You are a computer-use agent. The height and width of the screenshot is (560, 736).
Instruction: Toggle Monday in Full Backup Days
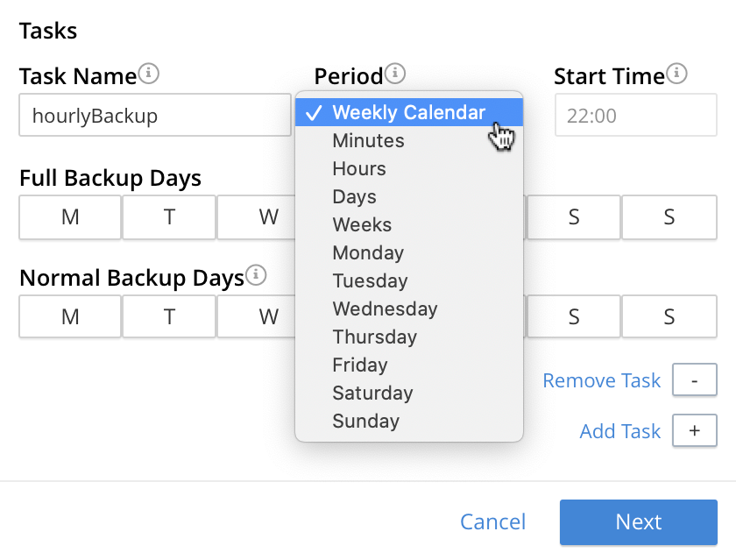point(70,217)
